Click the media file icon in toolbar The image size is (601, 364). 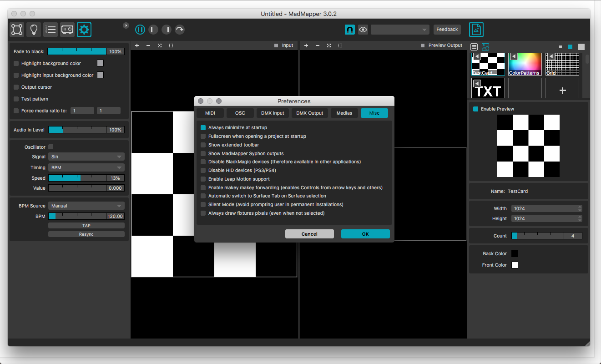coord(476,30)
